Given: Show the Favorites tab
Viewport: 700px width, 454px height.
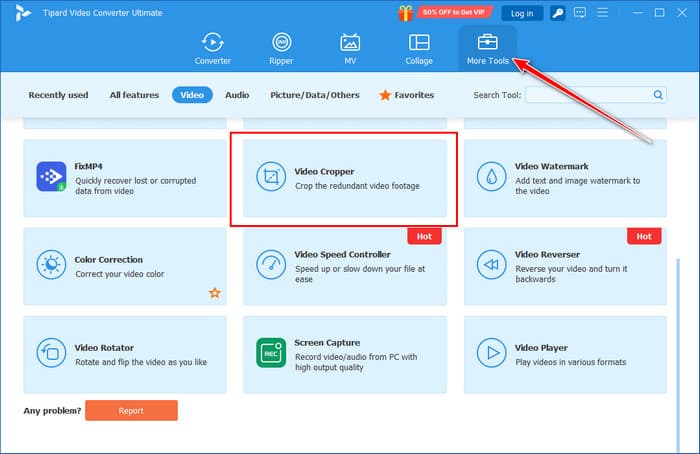Looking at the screenshot, I should tap(406, 95).
